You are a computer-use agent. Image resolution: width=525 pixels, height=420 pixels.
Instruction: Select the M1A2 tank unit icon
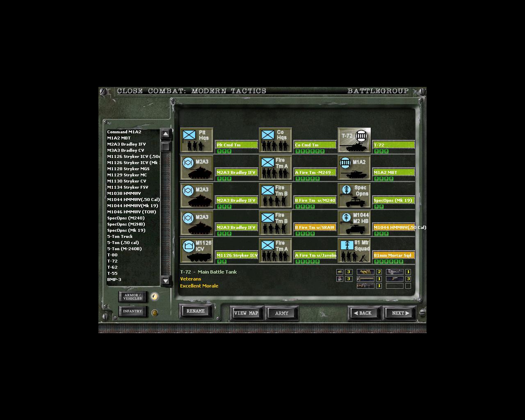tap(354, 168)
